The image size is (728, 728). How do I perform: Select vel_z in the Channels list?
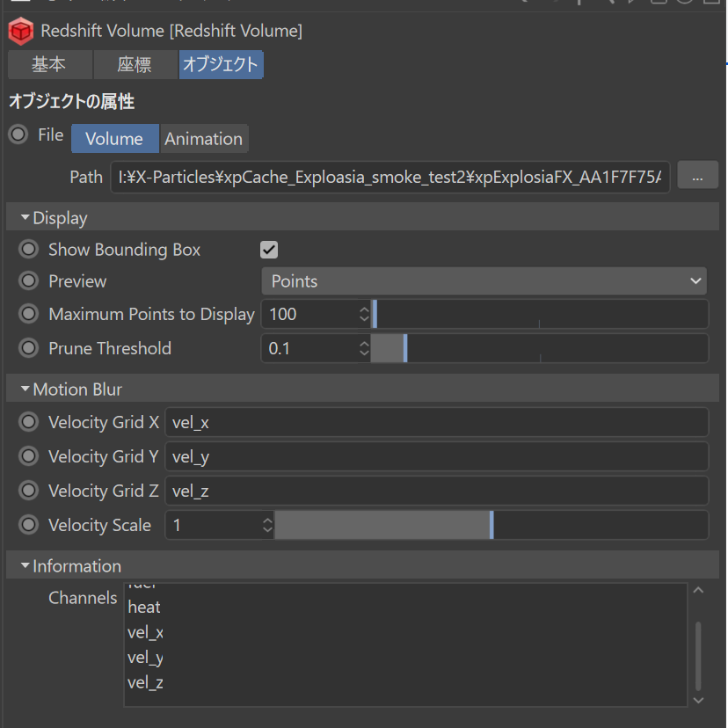tap(145, 682)
